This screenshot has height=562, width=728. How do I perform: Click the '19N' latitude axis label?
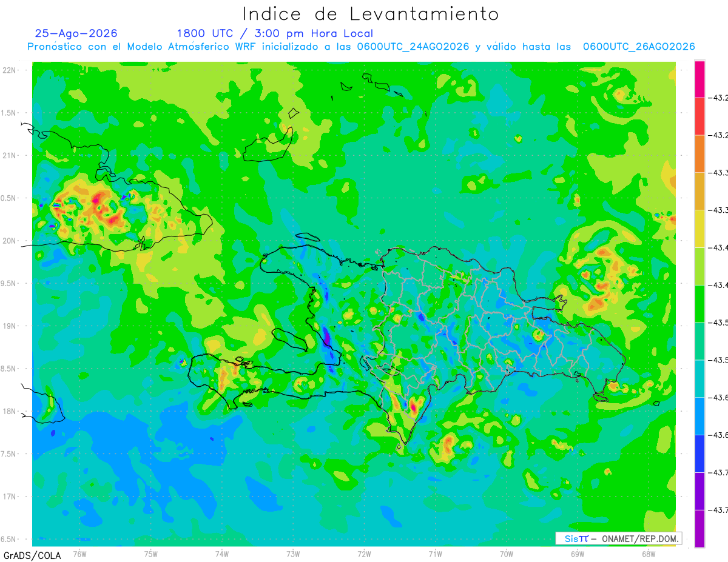(x=9, y=326)
